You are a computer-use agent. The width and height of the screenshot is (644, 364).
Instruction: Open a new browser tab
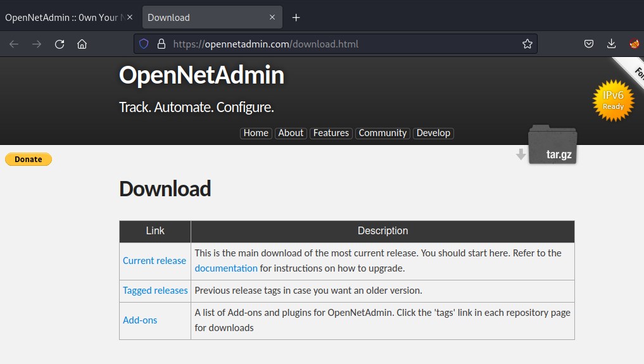tap(296, 17)
